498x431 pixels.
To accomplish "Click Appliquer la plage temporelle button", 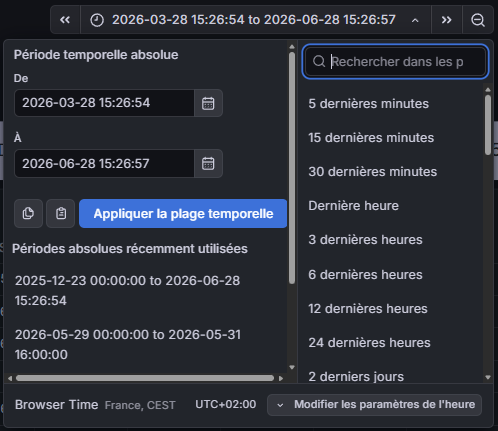I will pyautogui.click(x=183, y=214).
